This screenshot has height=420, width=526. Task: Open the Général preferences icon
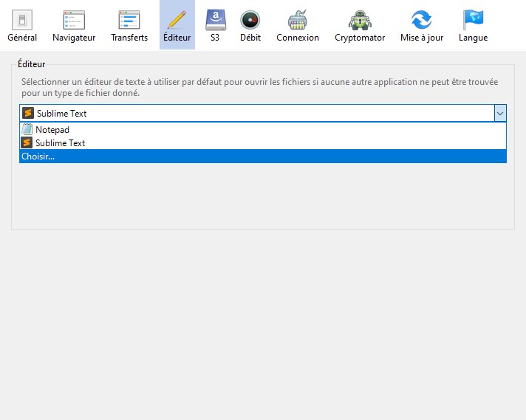[22, 20]
